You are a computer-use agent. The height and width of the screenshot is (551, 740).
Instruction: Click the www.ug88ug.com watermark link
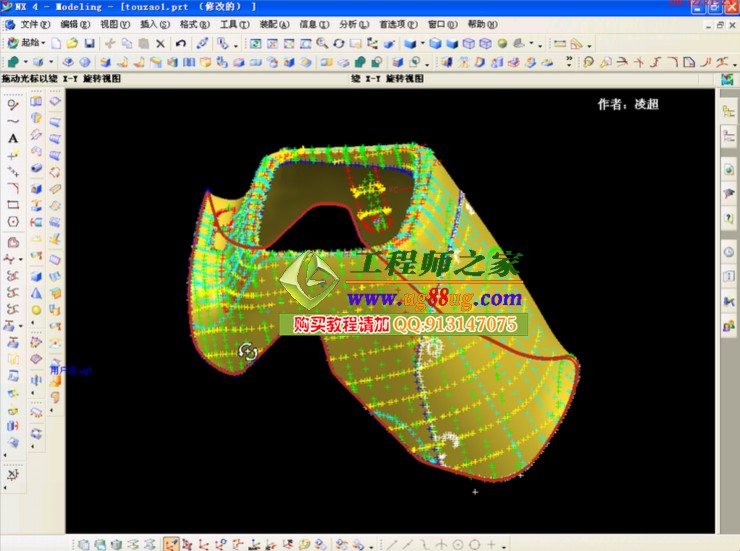pos(435,299)
